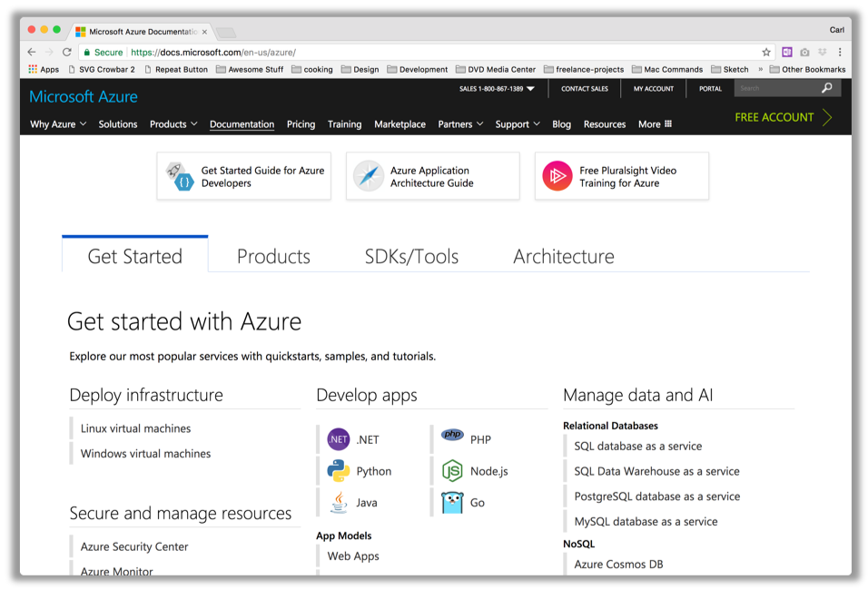Switch to the Architecture tab

564,256
